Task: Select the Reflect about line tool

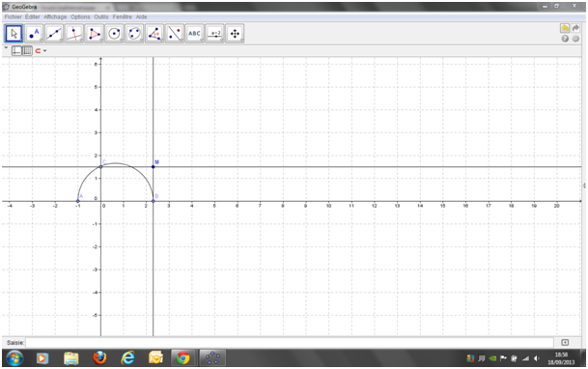Action: 175,34
